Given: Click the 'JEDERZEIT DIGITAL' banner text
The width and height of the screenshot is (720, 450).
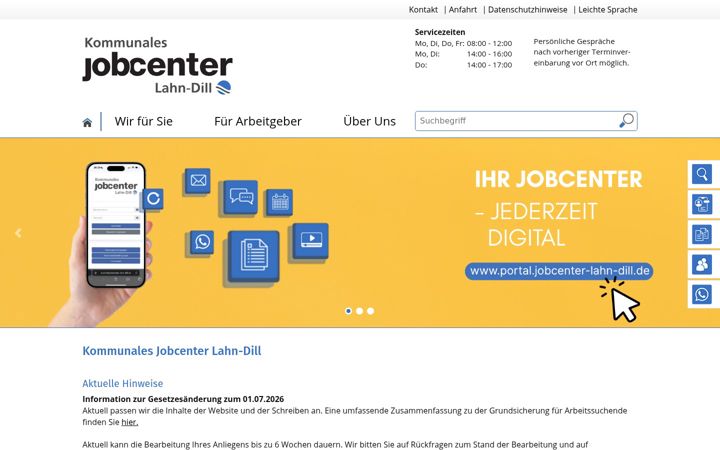Looking at the screenshot, I should click(536, 225).
